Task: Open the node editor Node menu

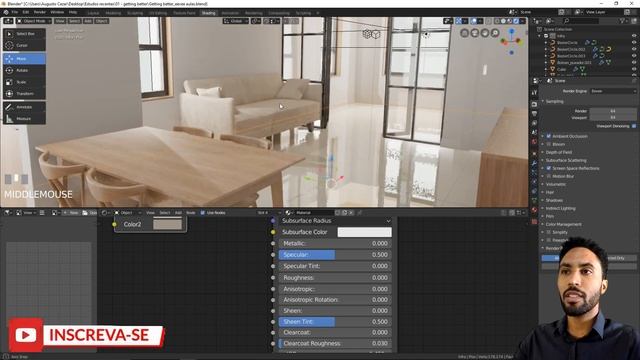Action: point(191,213)
